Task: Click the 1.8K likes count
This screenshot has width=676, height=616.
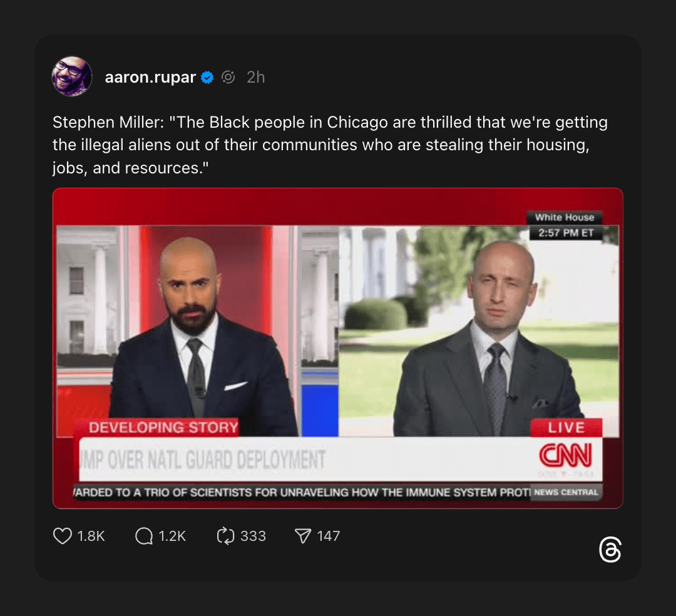Action: coord(91,536)
